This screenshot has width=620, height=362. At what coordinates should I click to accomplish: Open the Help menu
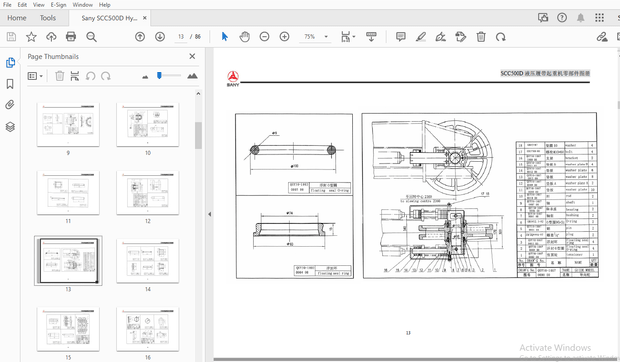pos(104,5)
